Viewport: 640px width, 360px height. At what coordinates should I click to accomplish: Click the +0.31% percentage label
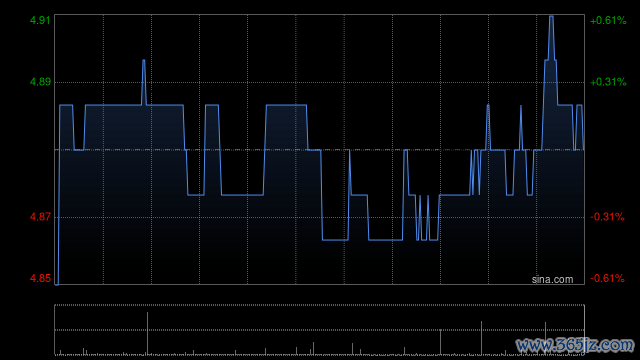click(608, 82)
